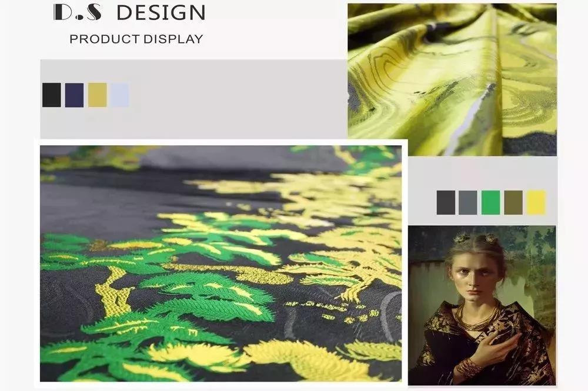Click the gray panel behind right swatches
Viewport: 588px width, 391px height.
click(x=482, y=191)
